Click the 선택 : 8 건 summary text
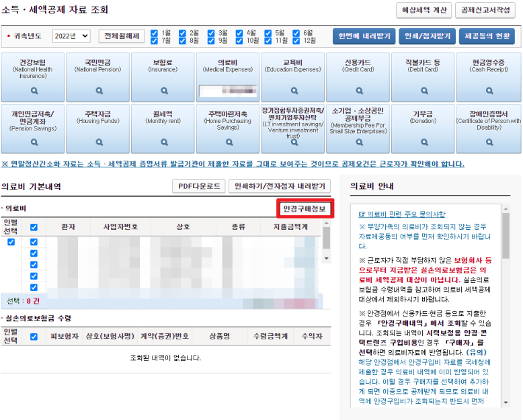Viewport: 523px width, 420px height. tap(23, 301)
